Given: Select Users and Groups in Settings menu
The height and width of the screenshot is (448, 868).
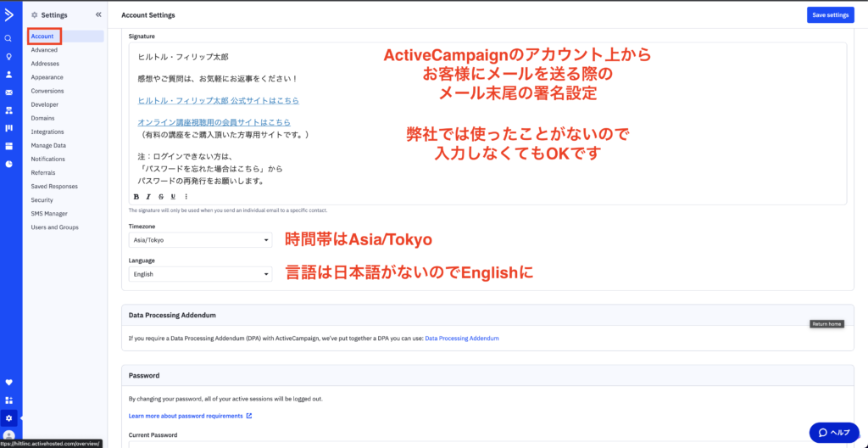Looking at the screenshot, I should [x=54, y=227].
